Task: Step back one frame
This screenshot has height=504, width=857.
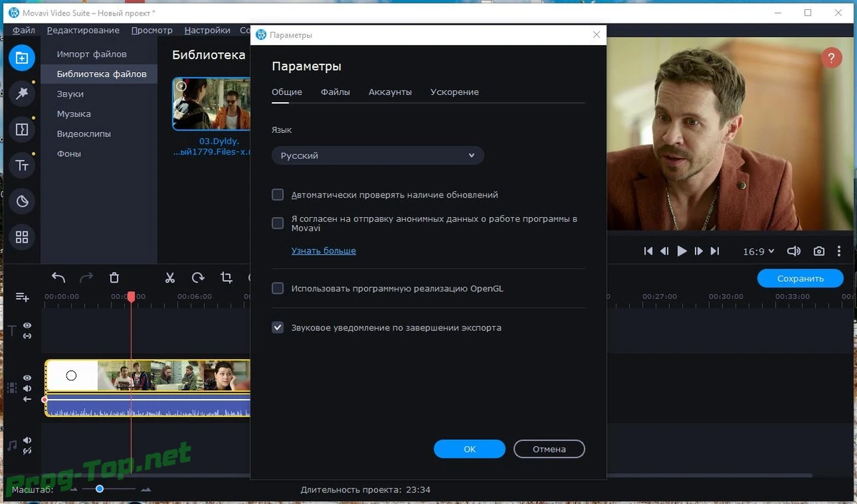Action: tap(664, 251)
